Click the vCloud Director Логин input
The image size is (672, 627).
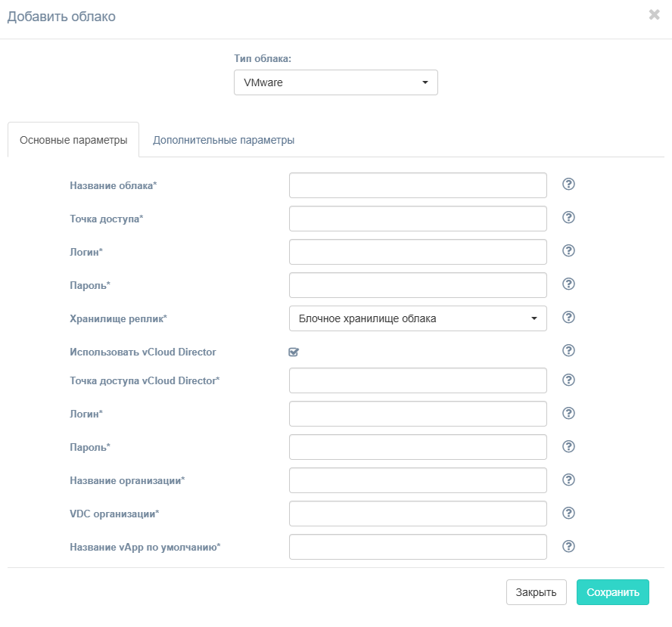click(x=418, y=414)
